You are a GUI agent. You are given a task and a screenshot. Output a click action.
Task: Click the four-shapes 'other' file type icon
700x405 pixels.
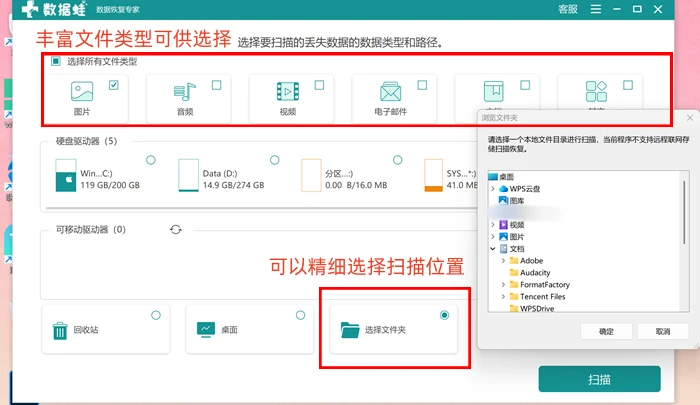(x=596, y=92)
